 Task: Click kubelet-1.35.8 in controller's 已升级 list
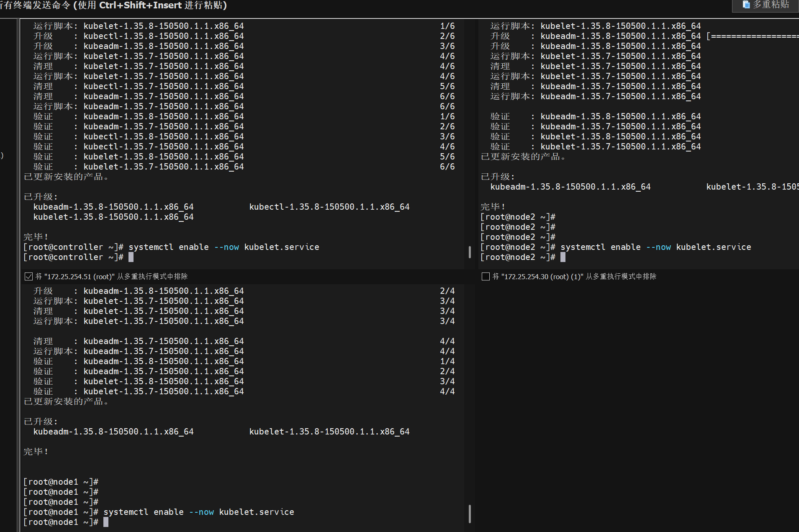tap(113, 217)
